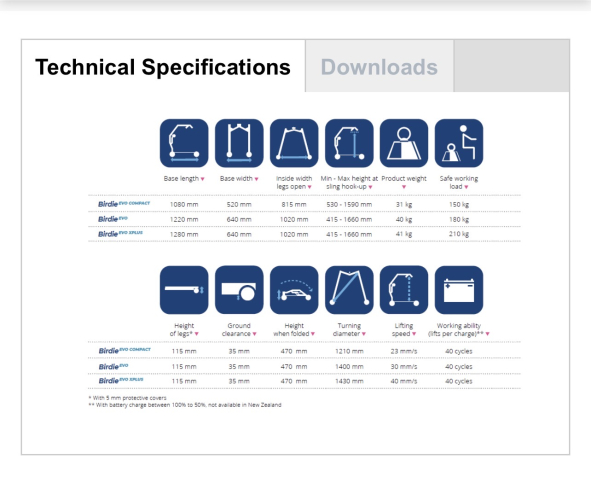
Task: Select the Inside width legs open icon
Action: tap(294, 143)
